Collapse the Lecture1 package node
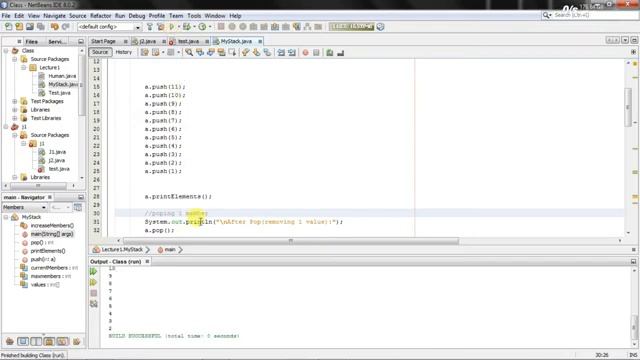Image resolution: width=640 pixels, height=360 pixels. (24, 67)
